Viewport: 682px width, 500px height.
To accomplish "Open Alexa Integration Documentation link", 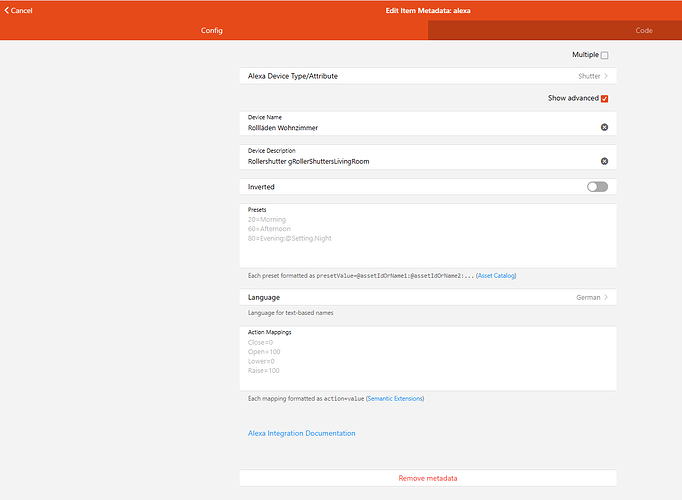I will tap(301, 433).
